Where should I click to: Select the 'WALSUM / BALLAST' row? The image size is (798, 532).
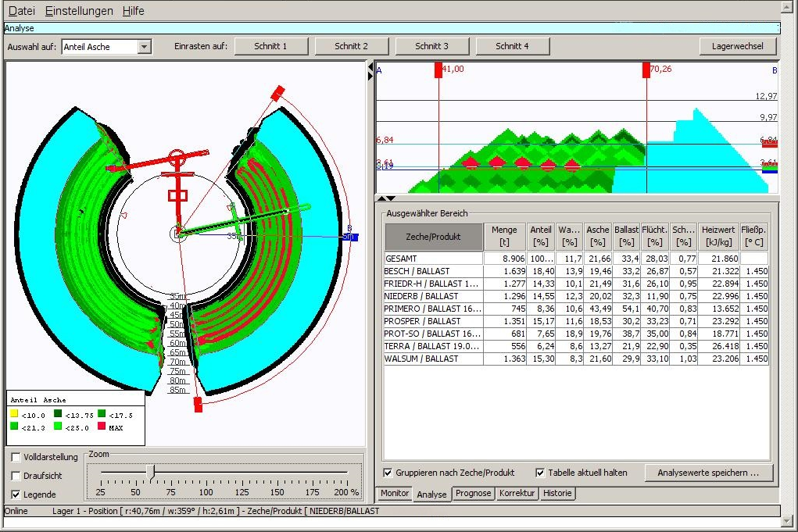(576, 359)
